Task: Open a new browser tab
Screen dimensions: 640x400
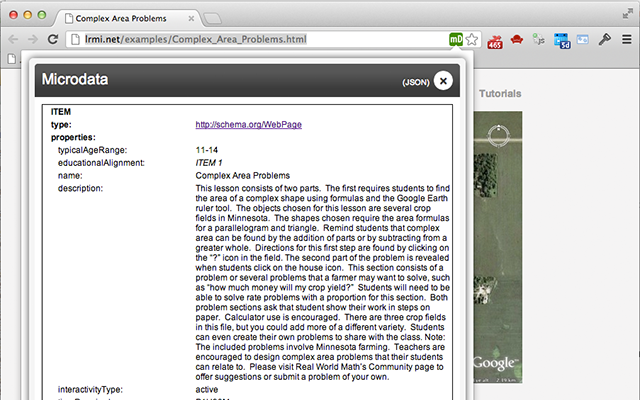Action: point(212,18)
